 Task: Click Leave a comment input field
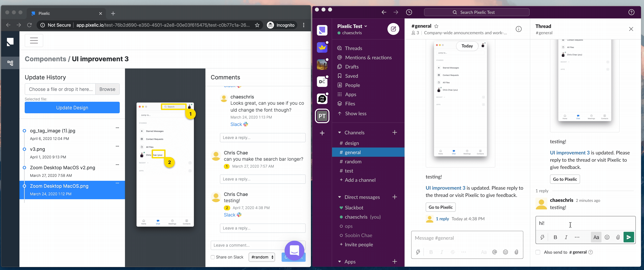click(258, 245)
